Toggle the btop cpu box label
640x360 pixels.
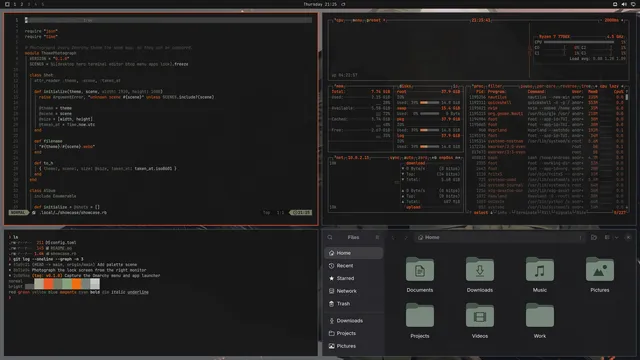click(339, 20)
